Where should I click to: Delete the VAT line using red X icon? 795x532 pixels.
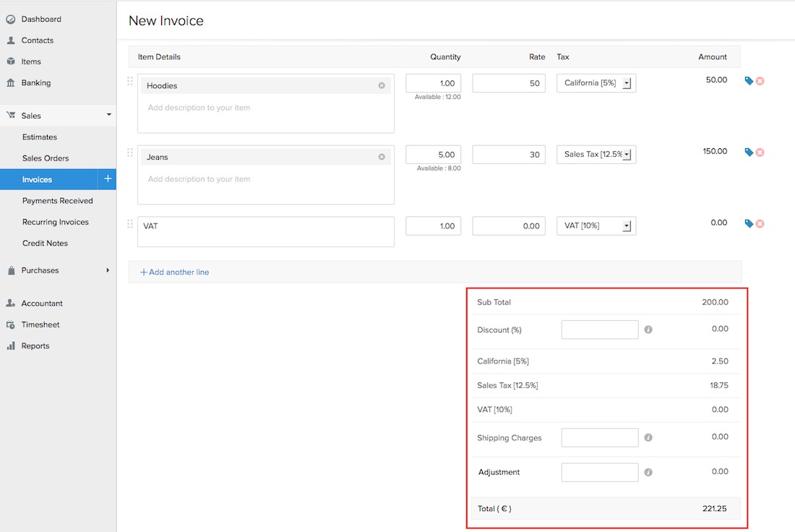click(x=760, y=224)
